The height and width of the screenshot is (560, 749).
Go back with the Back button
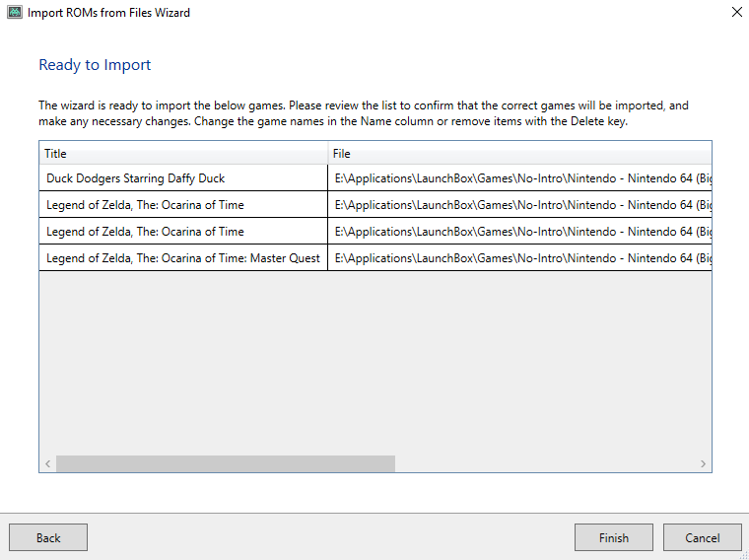48,537
